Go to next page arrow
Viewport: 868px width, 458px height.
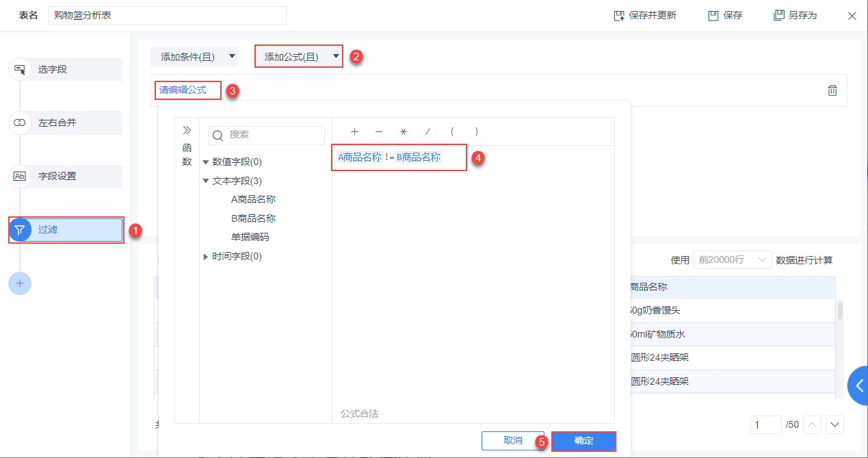(834, 424)
